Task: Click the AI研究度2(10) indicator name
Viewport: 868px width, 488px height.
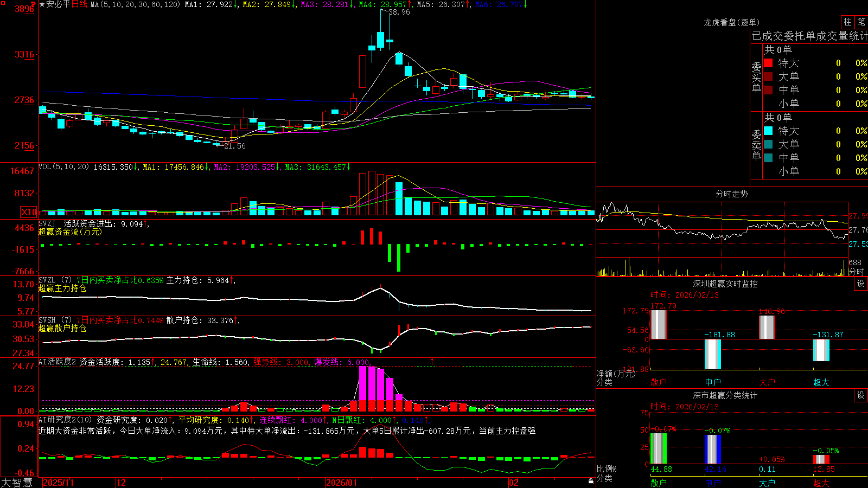Action: (65, 420)
